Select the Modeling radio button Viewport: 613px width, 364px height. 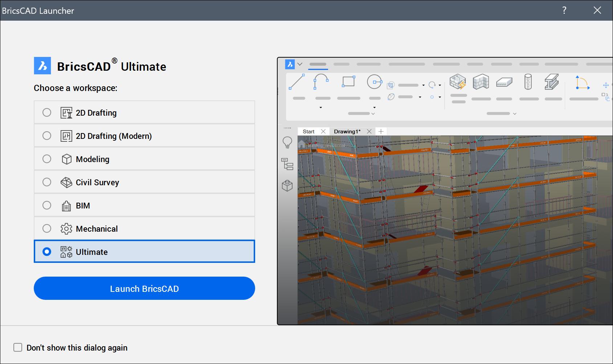click(x=47, y=159)
